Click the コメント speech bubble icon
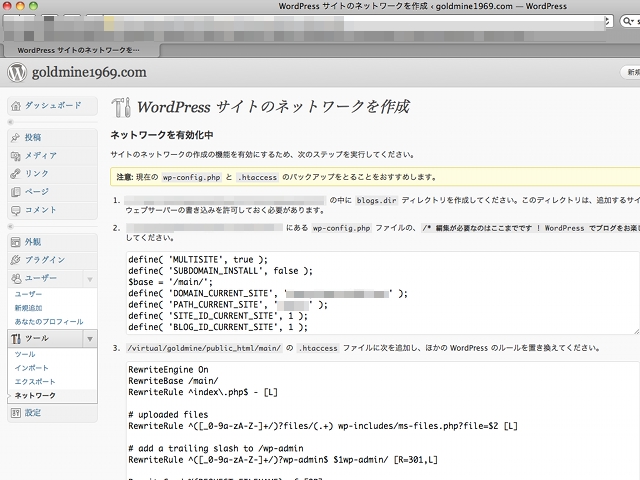The image size is (640, 480). [16, 210]
